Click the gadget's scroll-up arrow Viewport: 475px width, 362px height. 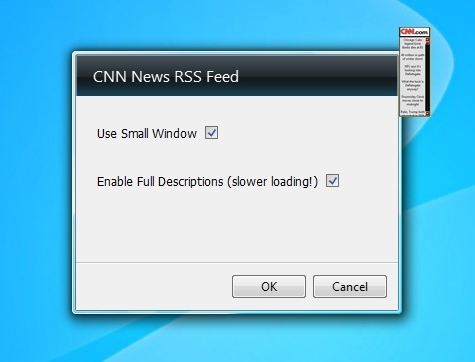coord(427,40)
